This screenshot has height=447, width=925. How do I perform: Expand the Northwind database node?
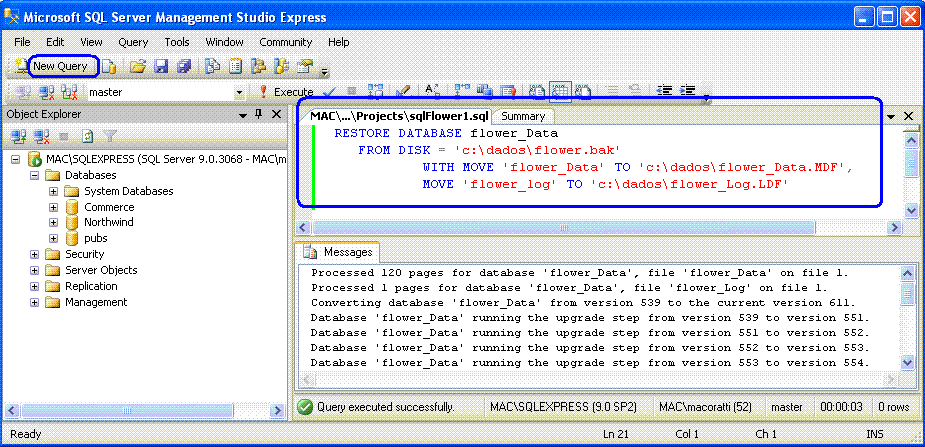(x=53, y=223)
